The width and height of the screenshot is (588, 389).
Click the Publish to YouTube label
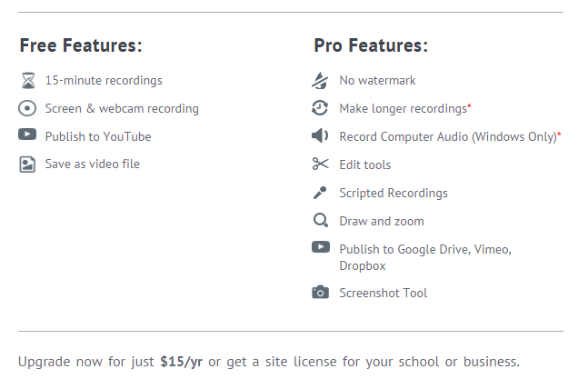click(x=98, y=137)
